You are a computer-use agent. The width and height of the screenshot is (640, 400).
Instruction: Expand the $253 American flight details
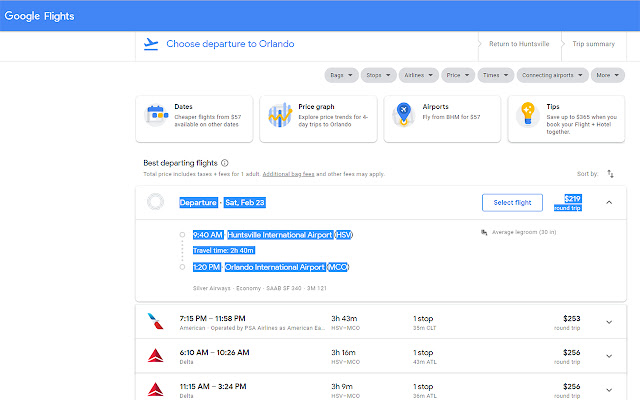609,322
